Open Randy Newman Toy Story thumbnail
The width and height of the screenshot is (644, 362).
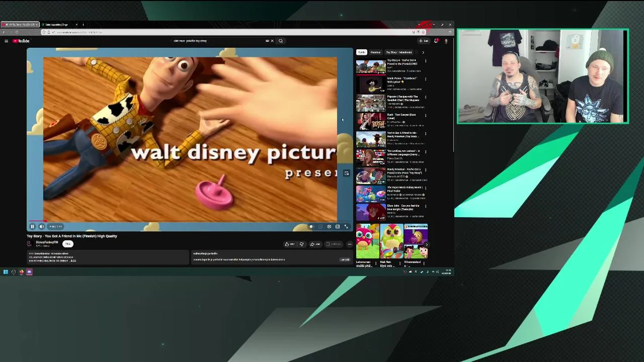tap(371, 175)
